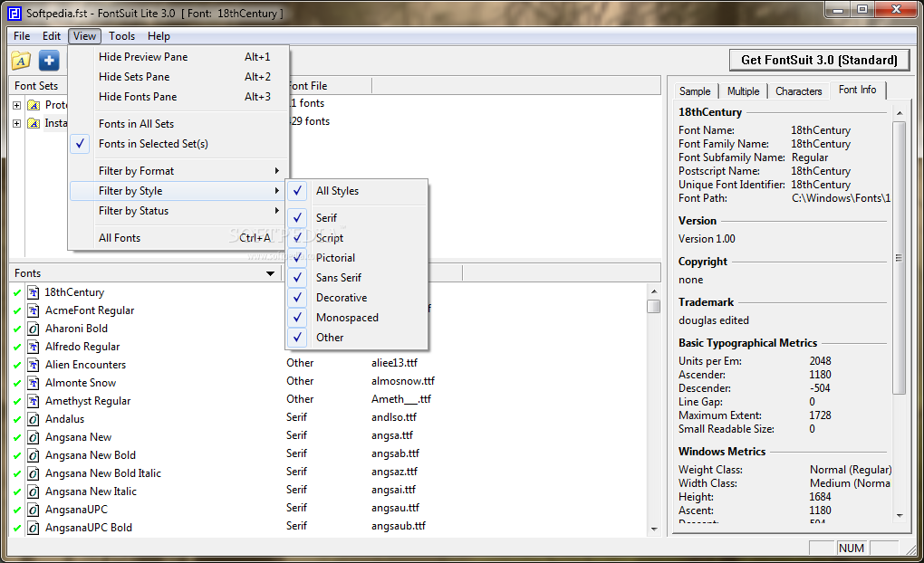Click the green check status icon for Andalus
This screenshot has width=924, height=563.
[17, 419]
